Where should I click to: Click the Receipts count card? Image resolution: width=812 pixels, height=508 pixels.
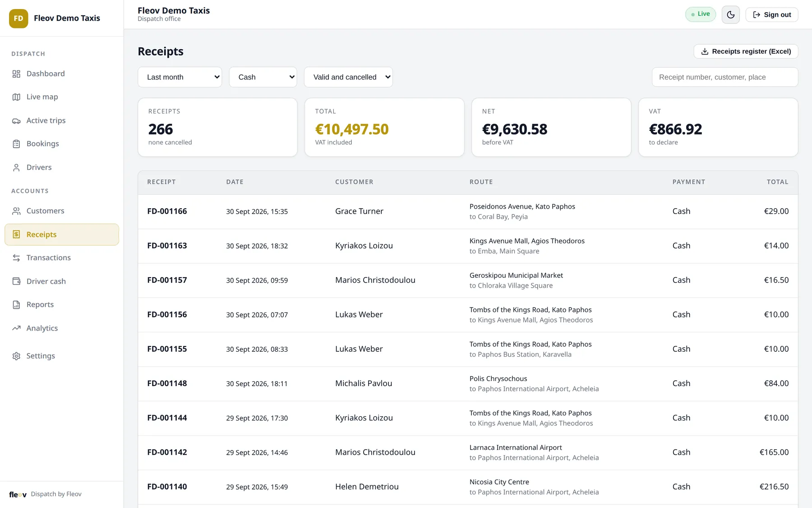click(x=217, y=127)
